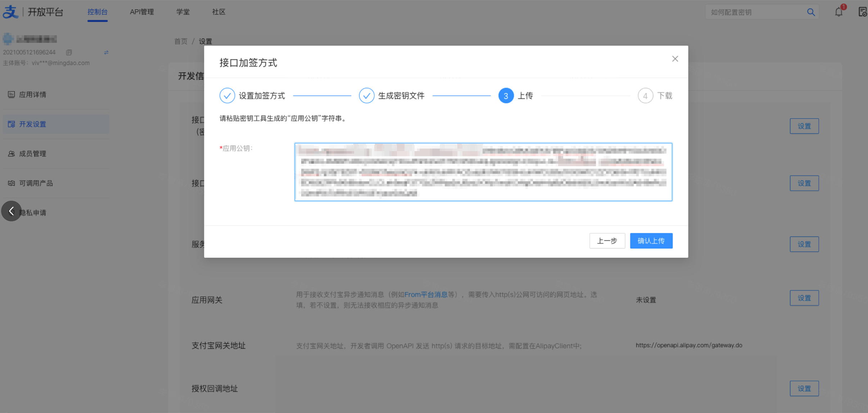Click the 上一步 button
The image size is (868, 413).
pyautogui.click(x=607, y=241)
